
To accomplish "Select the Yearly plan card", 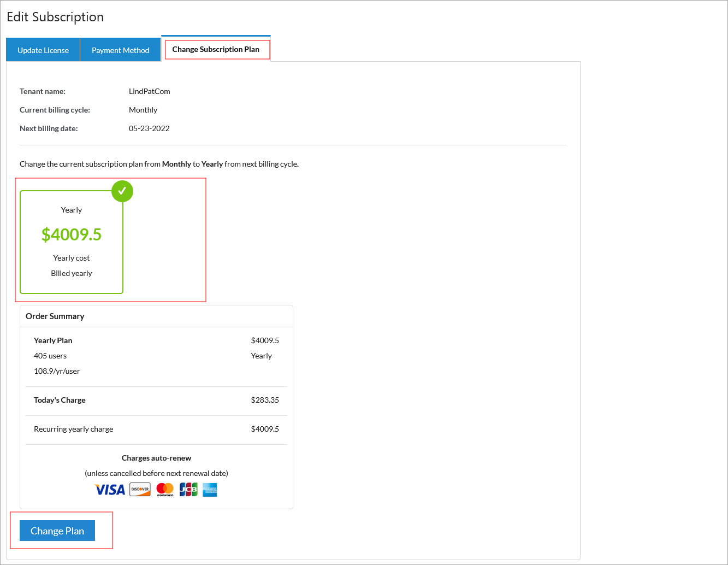I will point(72,242).
